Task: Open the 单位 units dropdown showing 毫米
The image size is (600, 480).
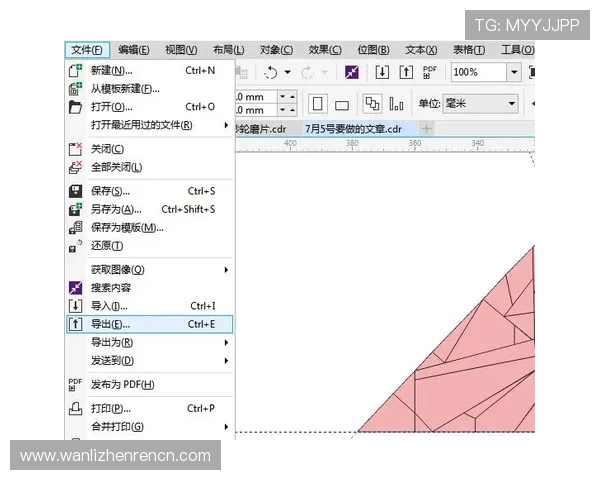Action: pyautogui.click(x=481, y=104)
